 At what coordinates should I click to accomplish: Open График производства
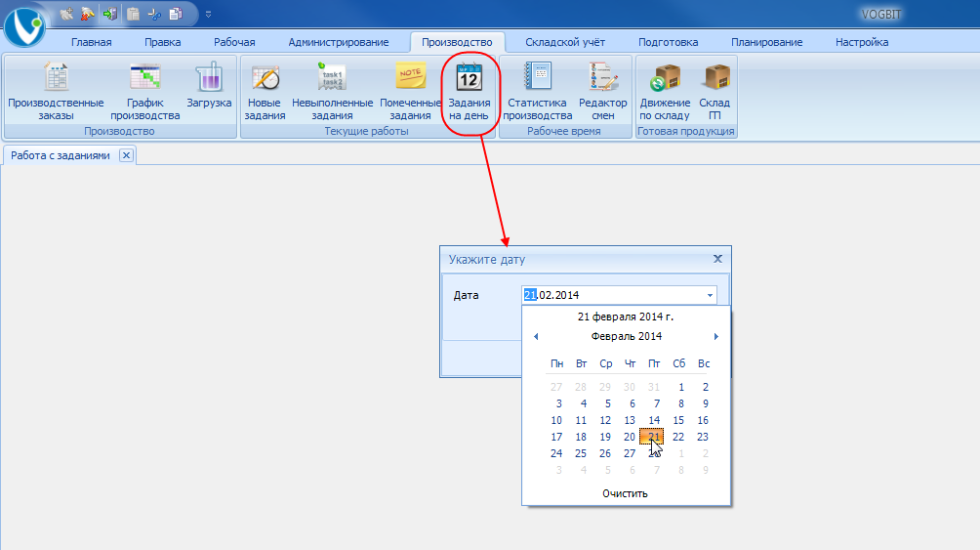tap(145, 91)
